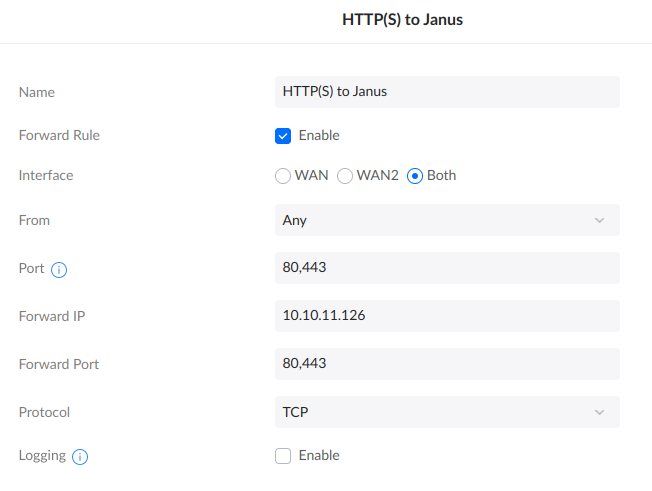Select the WAN interface radio button
The width and height of the screenshot is (652, 491).
283,176
